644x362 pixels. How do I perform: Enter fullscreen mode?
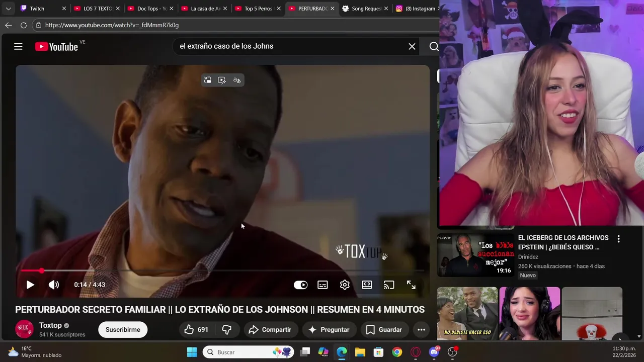[x=411, y=285]
